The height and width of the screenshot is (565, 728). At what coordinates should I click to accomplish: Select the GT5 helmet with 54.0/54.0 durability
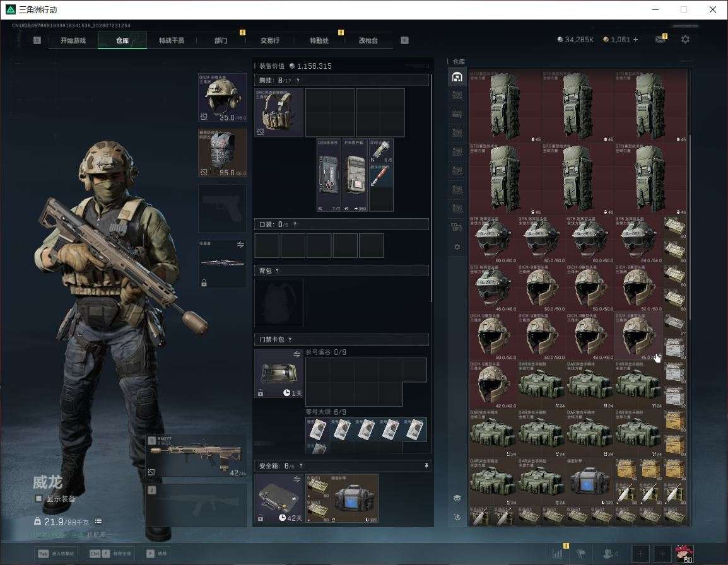coord(638,239)
